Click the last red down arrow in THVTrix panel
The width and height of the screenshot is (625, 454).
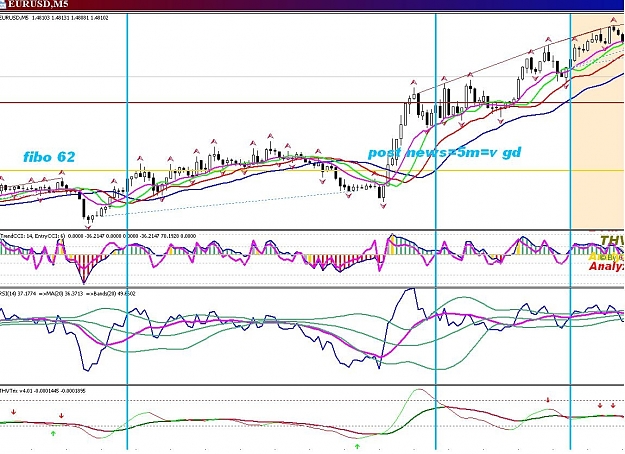[613, 405]
